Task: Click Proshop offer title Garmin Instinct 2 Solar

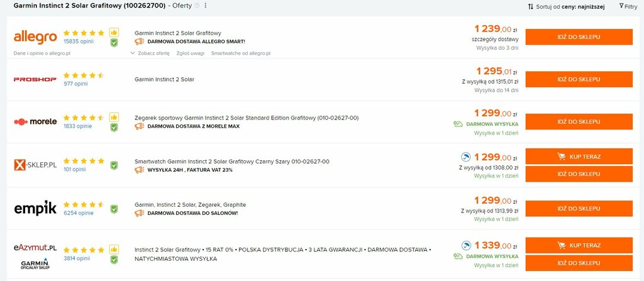Action: (164, 79)
